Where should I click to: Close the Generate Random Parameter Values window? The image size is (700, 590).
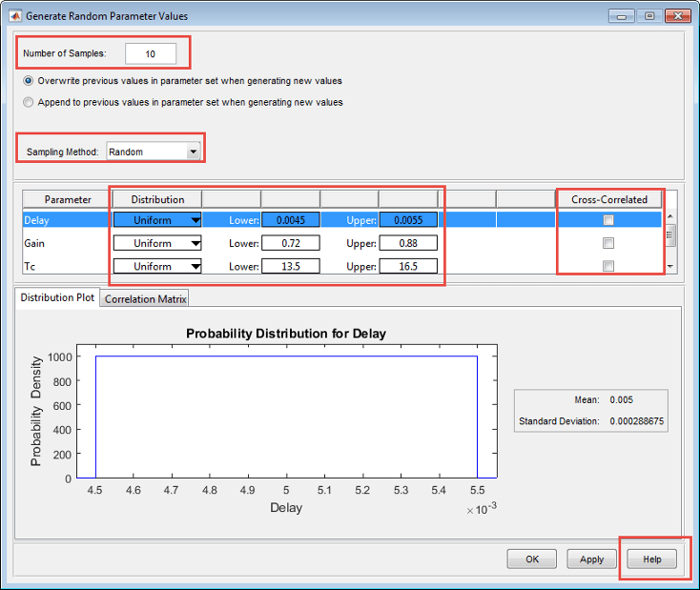point(678,16)
